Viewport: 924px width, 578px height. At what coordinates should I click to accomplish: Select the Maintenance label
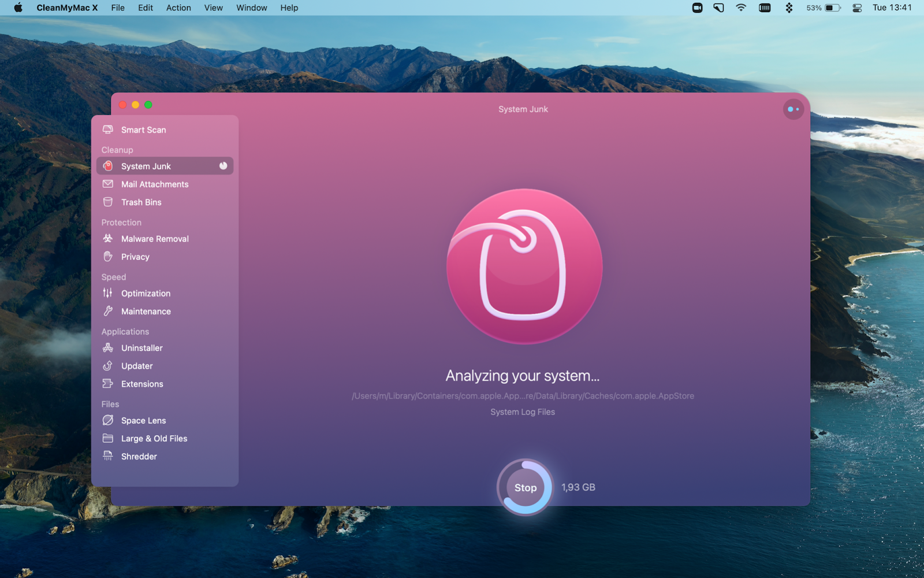coord(146,311)
